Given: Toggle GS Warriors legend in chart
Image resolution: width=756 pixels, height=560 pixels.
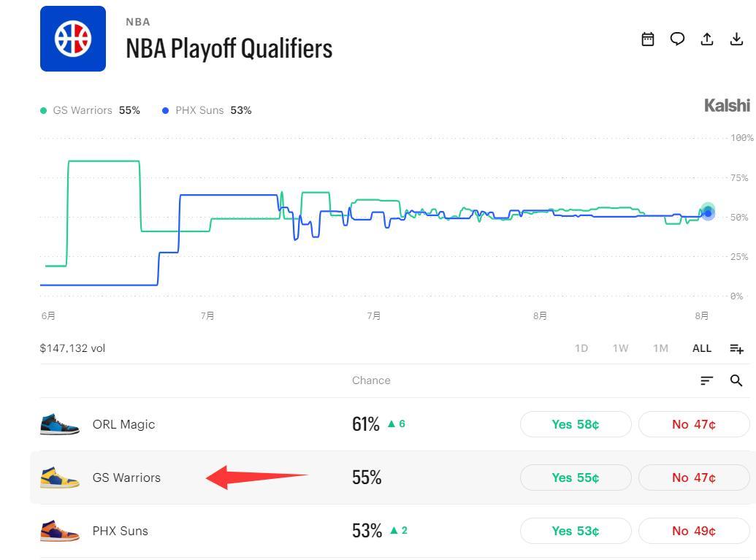Looking at the screenshot, I should click(x=90, y=110).
